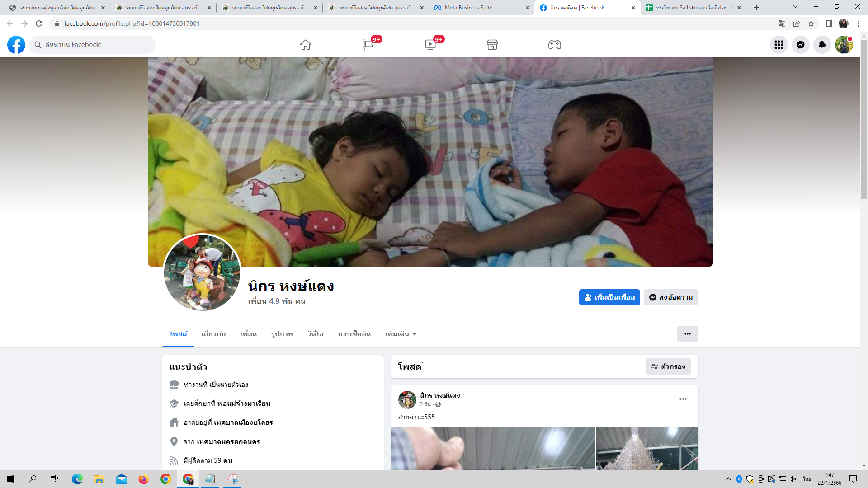Switch to the เกี่ยวกับ tab

click(x=213, y=334)
